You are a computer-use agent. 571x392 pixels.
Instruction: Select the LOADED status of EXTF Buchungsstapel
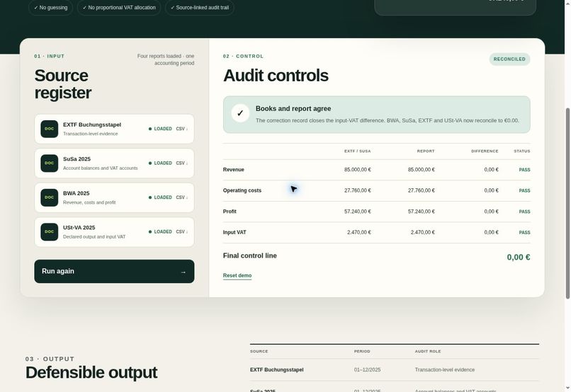(160, 129)
